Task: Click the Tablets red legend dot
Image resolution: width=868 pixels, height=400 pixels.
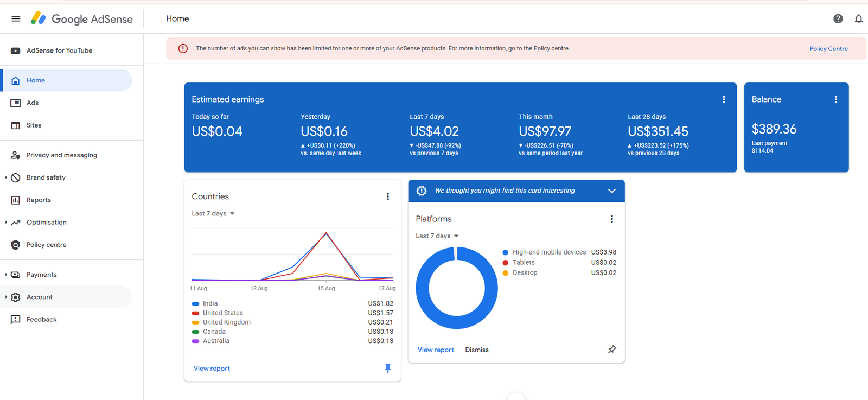Action: point(505,263)
